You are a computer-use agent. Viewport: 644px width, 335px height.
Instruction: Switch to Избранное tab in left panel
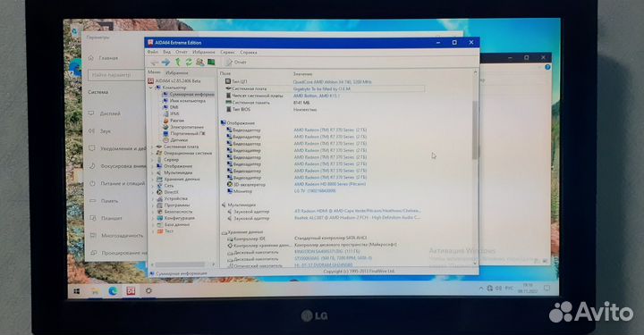pos(176,72)
